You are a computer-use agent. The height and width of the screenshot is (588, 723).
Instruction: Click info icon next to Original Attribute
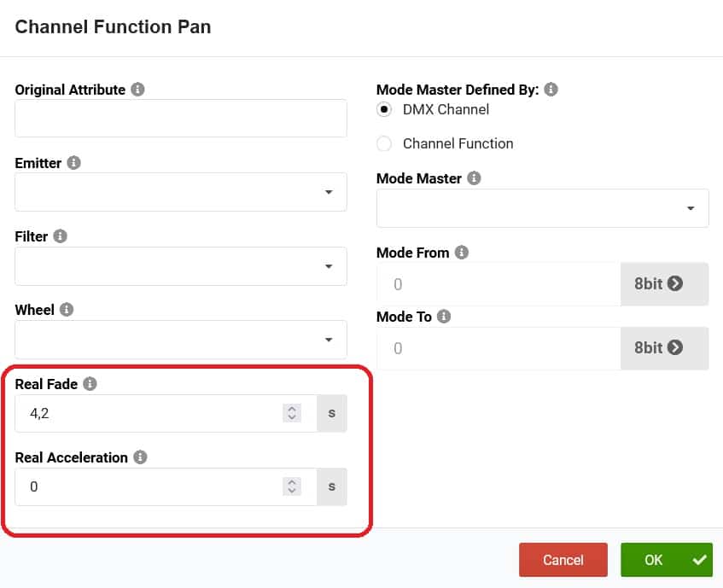[x=138, y=90]
